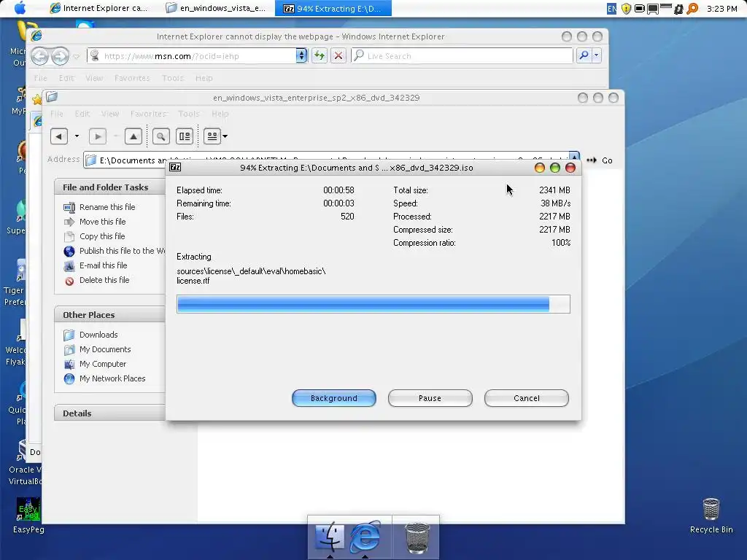
Task: Click E-mail this file
Action: click(103, 265)
